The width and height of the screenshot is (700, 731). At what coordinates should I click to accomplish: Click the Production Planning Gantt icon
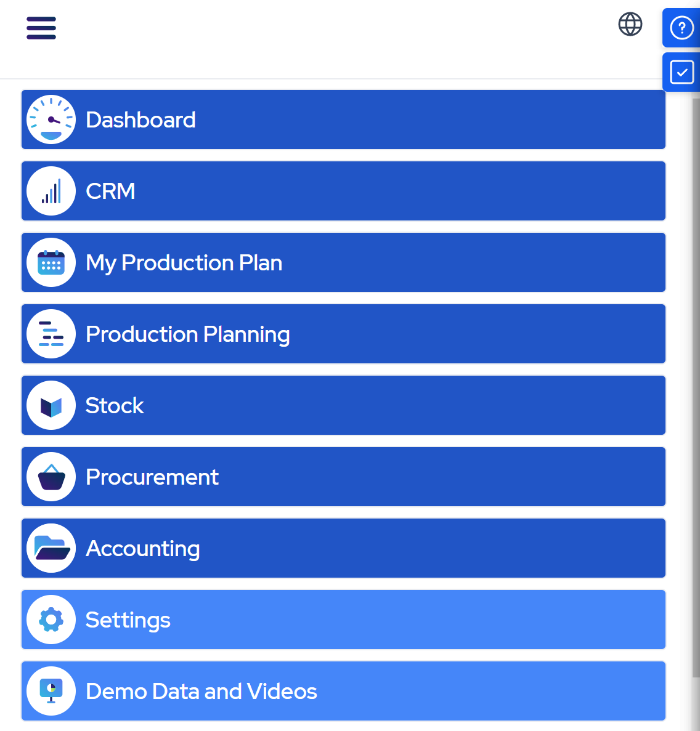51,334
